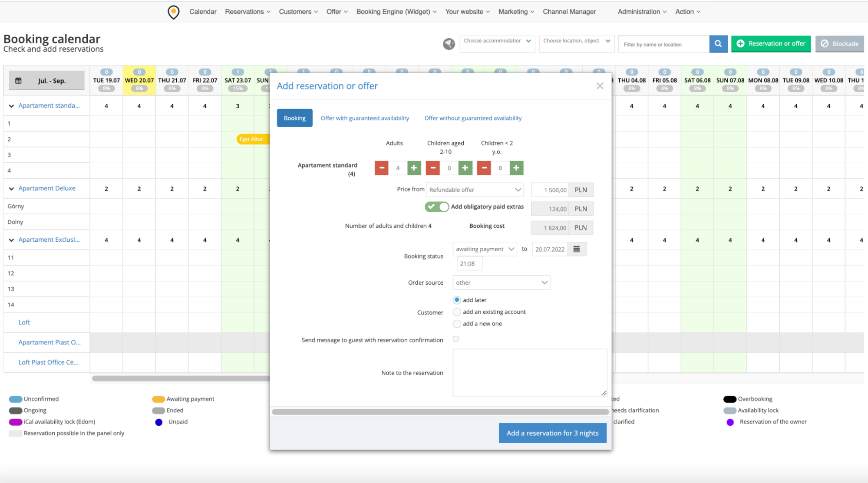
Task: Click Add a reservation for 3 nights
Action: tap(552, 433)
